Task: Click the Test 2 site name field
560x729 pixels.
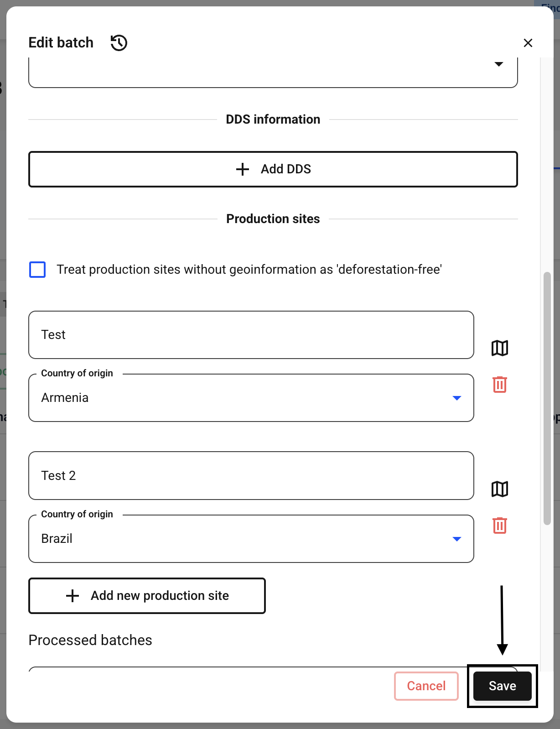Action: coord(251,476)
